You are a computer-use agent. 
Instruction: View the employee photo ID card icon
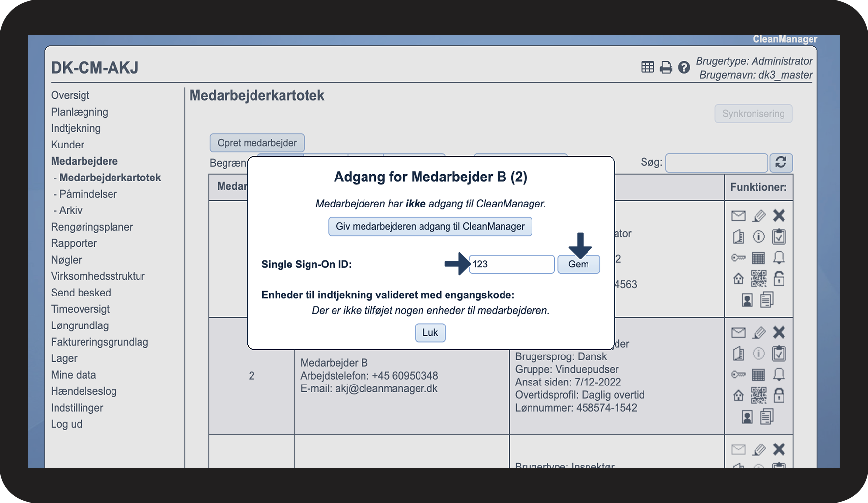747,416
